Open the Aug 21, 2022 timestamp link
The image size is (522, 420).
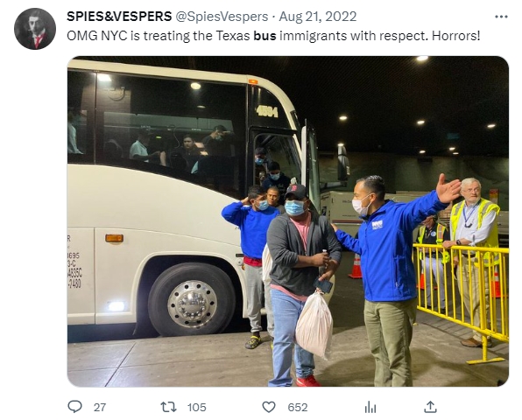(x=318, y=17)
